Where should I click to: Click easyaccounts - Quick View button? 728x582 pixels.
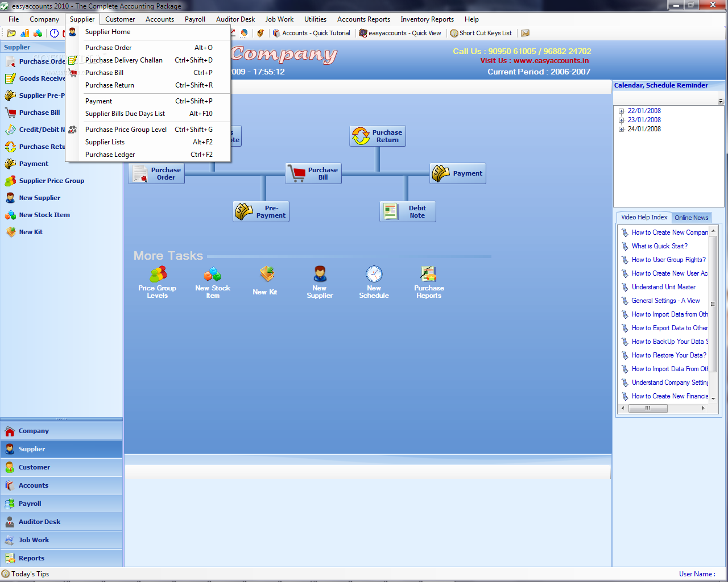[400, 33]
